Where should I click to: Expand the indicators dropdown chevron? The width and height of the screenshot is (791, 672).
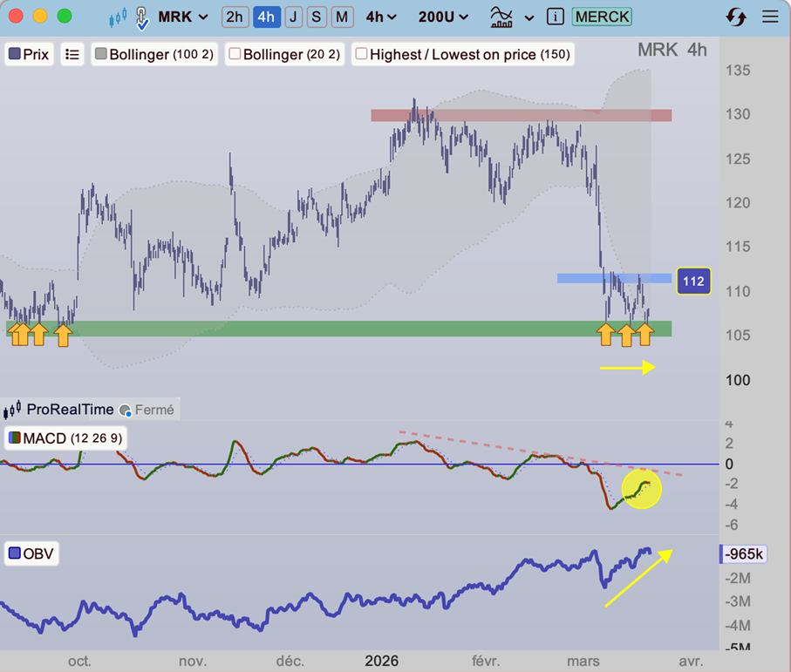click(x=529, y=18)
